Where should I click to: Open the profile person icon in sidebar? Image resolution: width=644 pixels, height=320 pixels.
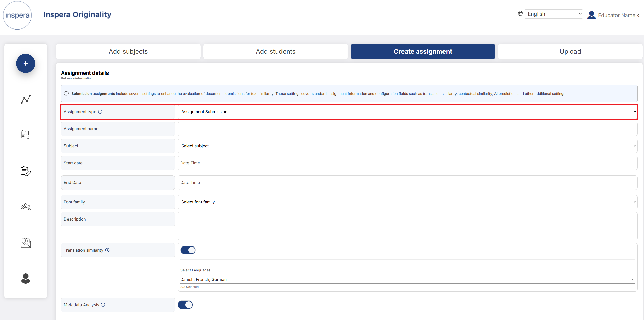pos(26,279)
